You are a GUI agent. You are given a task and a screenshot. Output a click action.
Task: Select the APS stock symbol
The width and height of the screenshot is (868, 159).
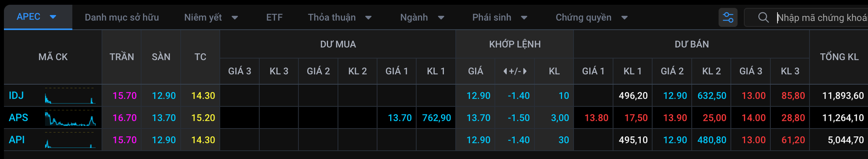tap(18, 118)
